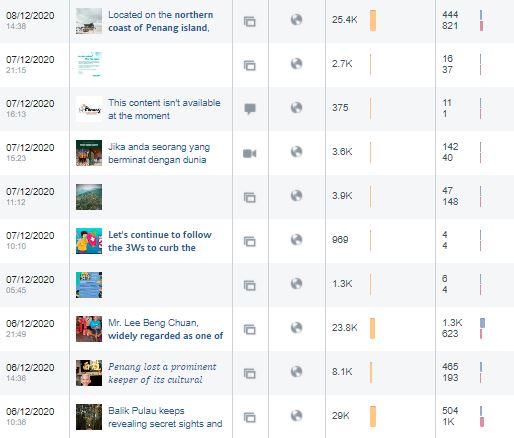514x438 pixels.
Task: Click the globe icon on the 3.6K reach video post
Action: tap(296, 152)
